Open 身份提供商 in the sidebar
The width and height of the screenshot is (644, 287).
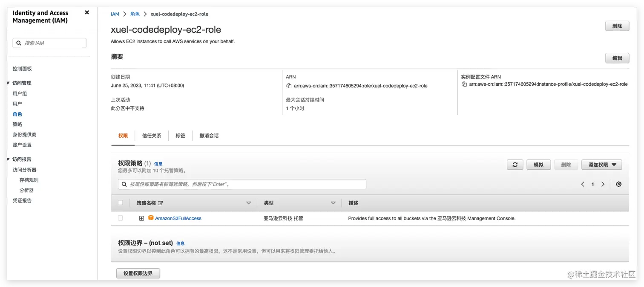point(24,134)
